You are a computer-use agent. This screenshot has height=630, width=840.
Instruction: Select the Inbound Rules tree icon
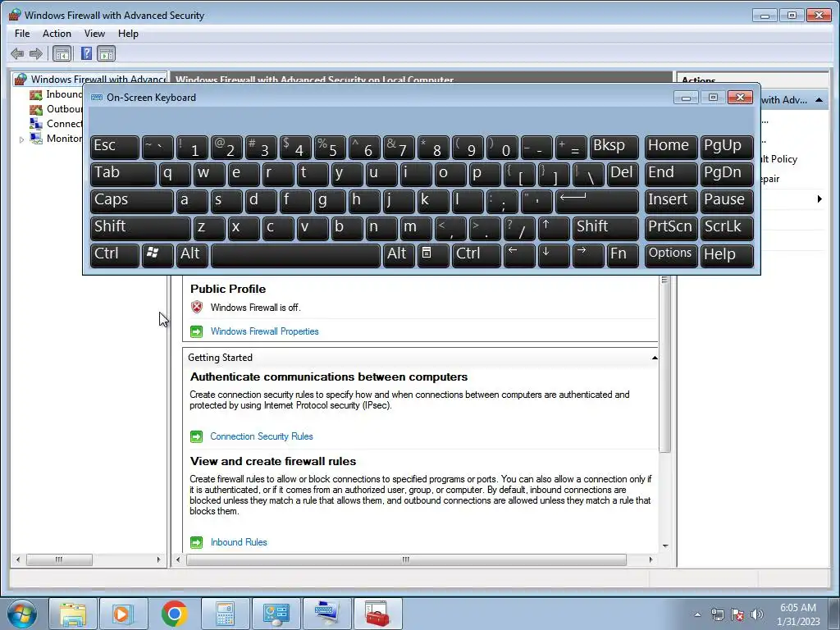(x=36, y=95)
